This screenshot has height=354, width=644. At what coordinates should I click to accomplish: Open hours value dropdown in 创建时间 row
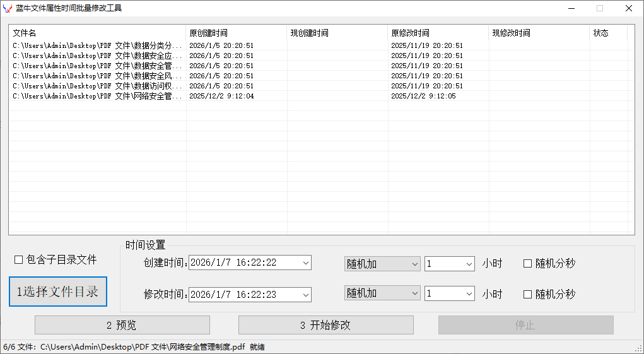click(x=469, y=264)
